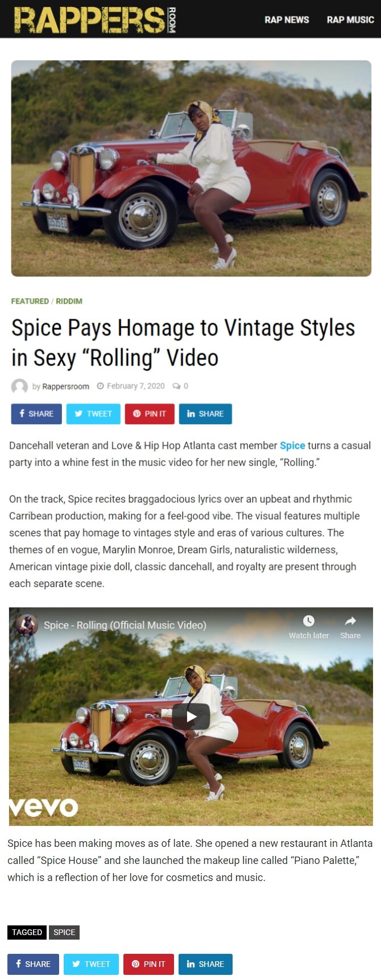Open the RAP MUSIC menu item
This screenshot has height=980, width=381.
(x=350, y=20)
